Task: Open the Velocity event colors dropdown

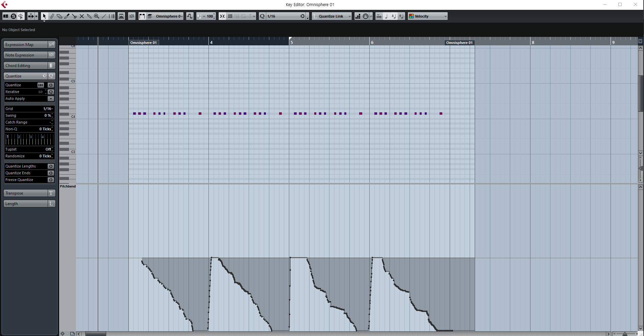Action: tap(428, 16)
